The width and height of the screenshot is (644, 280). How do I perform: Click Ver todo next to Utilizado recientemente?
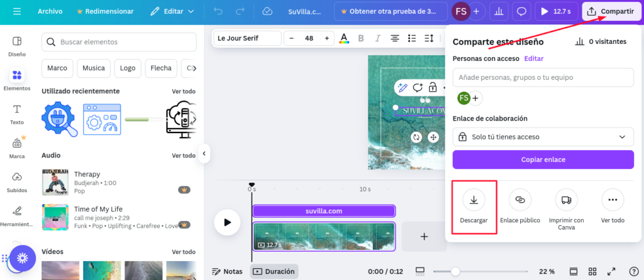coord(184,91)
